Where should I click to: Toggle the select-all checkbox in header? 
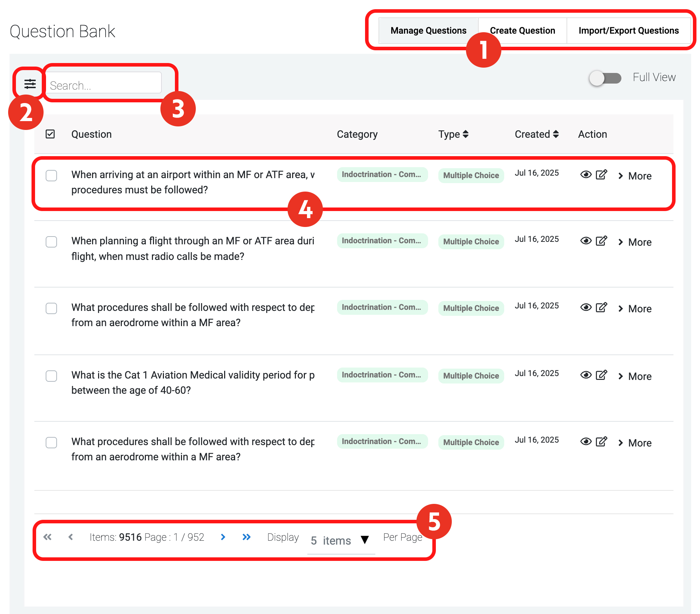click(x=50, y=134)
